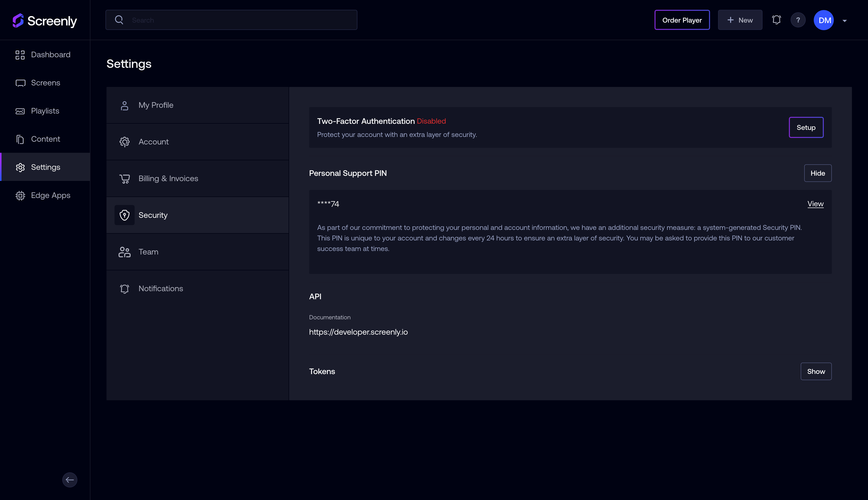Click the Content icon in sidebar
Image resolution: width=868 pixels, height=500 pixels.
[x=20, y=139]
